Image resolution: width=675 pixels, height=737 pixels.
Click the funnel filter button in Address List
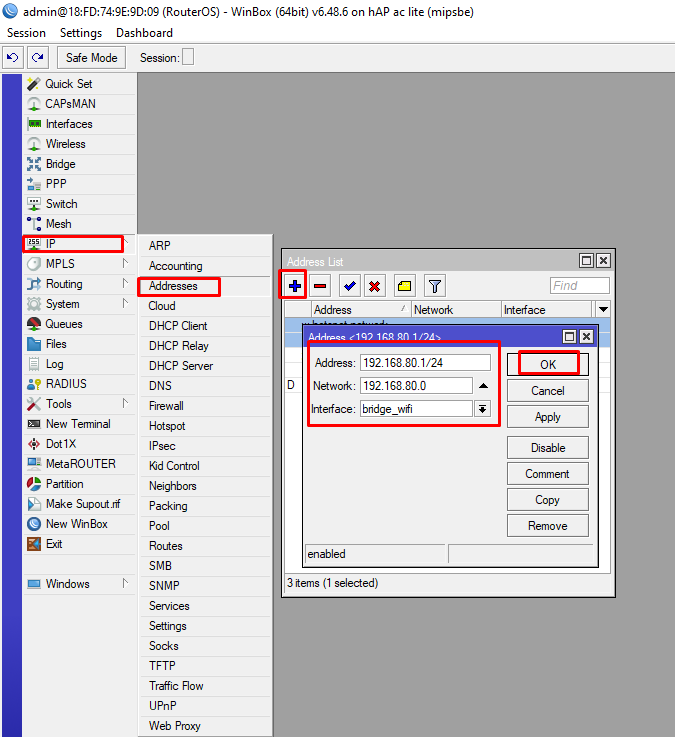pos(435,286)
